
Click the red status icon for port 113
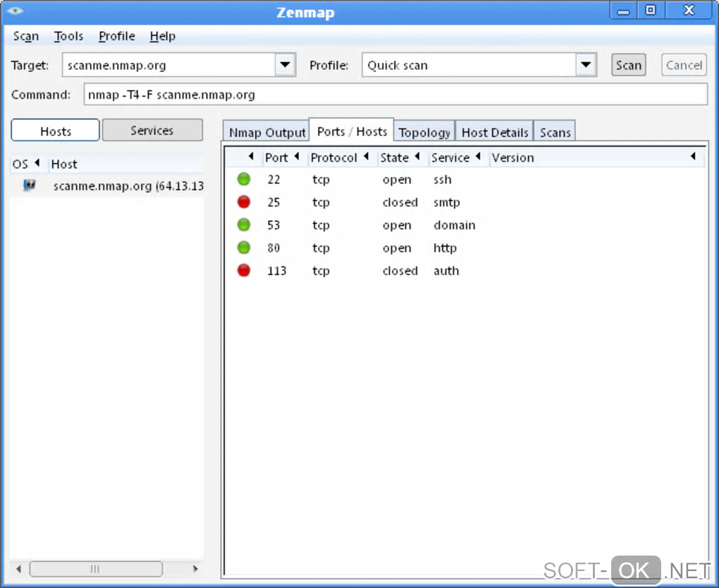[244, 271]
